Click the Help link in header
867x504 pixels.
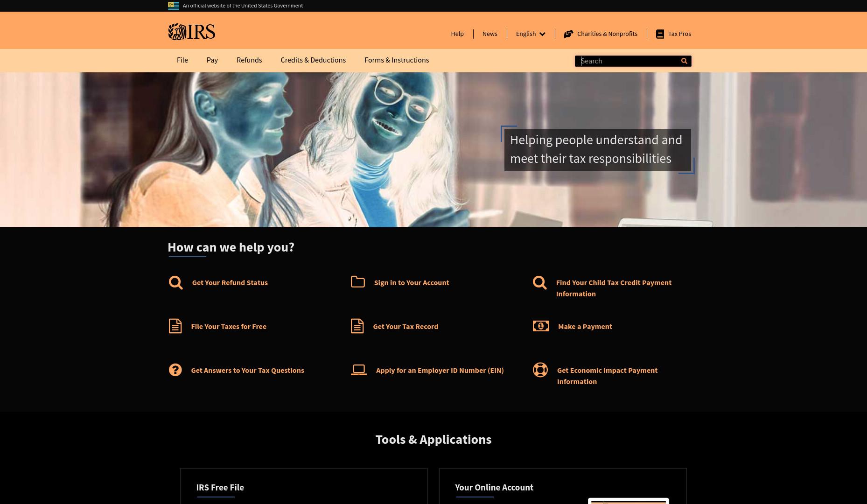(x=457, y=34)
